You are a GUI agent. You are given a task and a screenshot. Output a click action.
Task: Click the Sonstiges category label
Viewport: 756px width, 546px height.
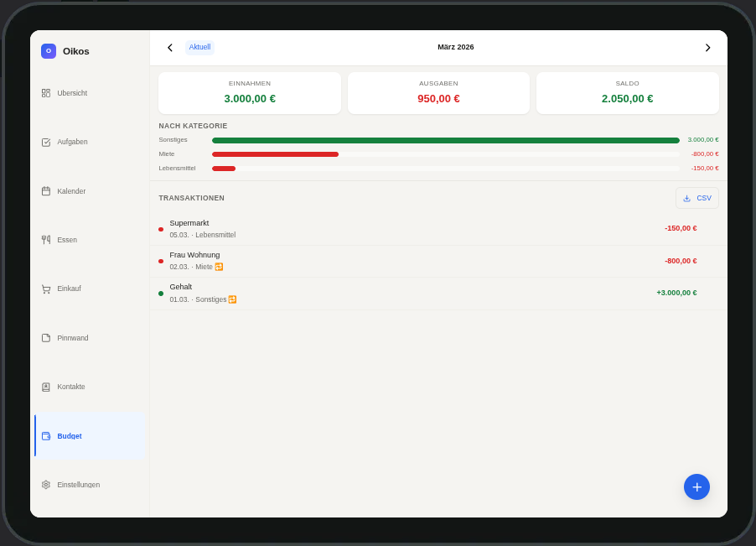(173, 140)
